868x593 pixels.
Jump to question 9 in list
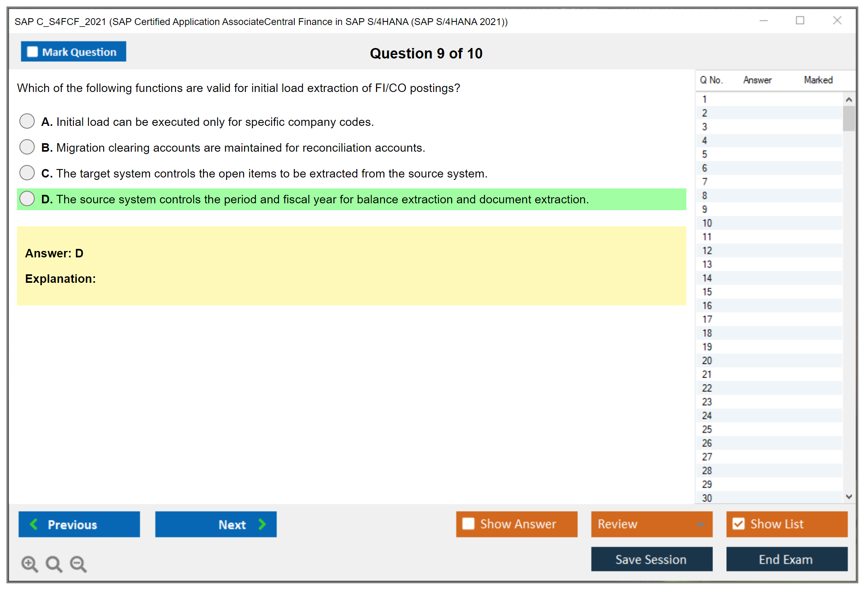tap(704, 209)
